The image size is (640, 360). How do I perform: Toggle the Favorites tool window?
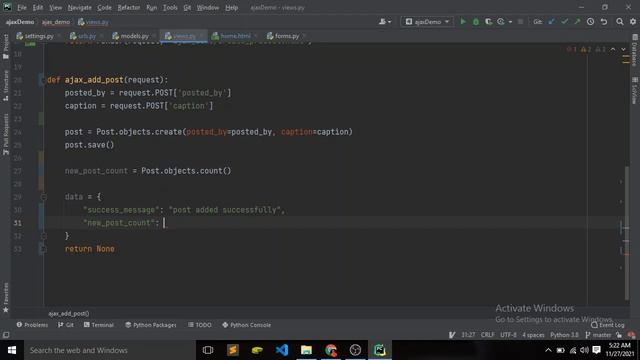point(6,298)
